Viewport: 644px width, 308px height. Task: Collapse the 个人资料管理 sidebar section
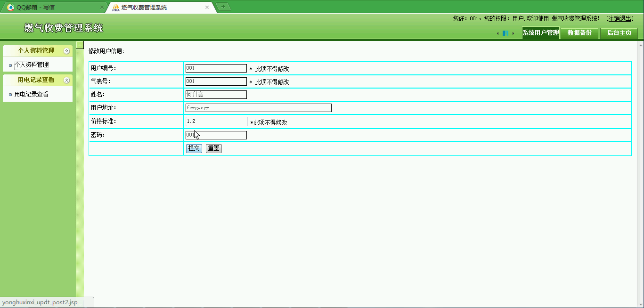click(x=66, y=51)
